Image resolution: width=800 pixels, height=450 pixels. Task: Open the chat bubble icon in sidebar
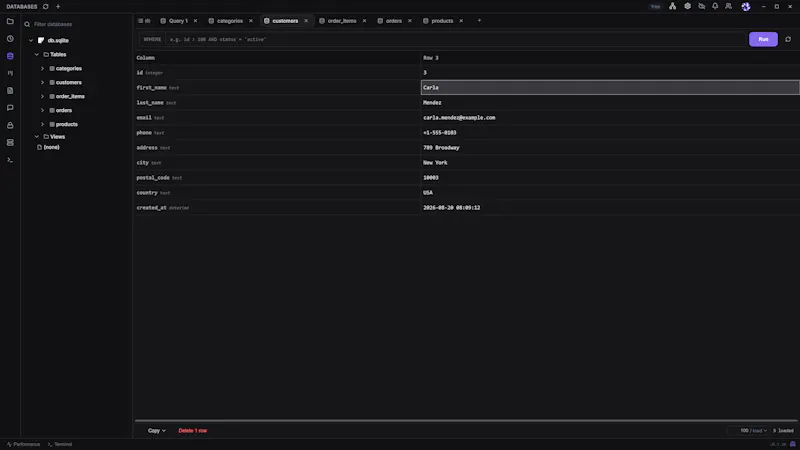tap(10, 108)
